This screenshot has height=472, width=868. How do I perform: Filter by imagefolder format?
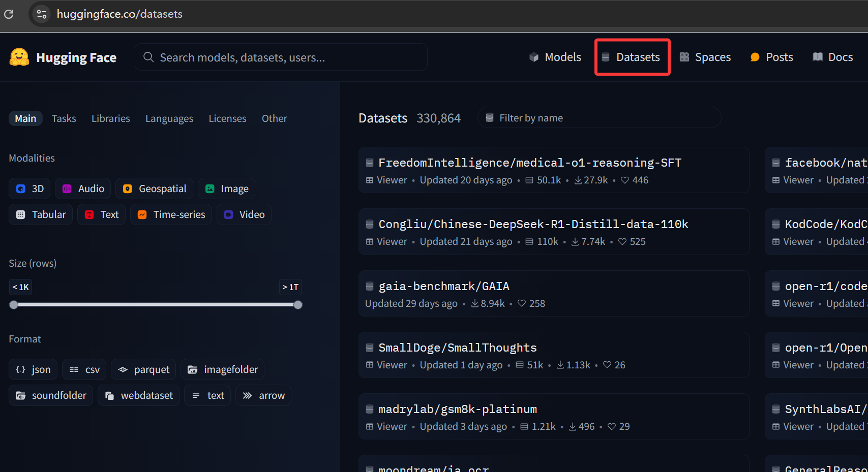click(x=222, y=369)
